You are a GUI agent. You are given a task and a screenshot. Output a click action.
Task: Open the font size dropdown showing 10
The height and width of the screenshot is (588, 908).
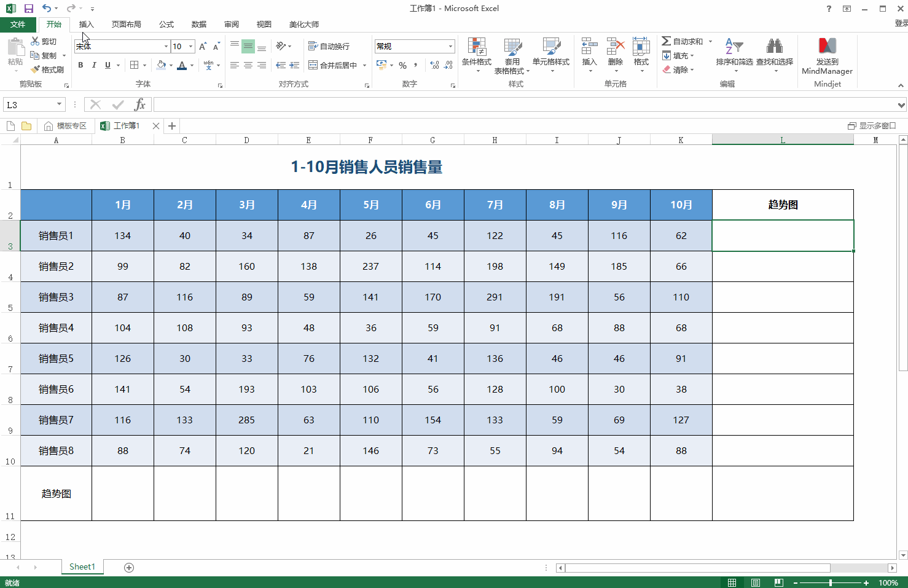point(191,46)
